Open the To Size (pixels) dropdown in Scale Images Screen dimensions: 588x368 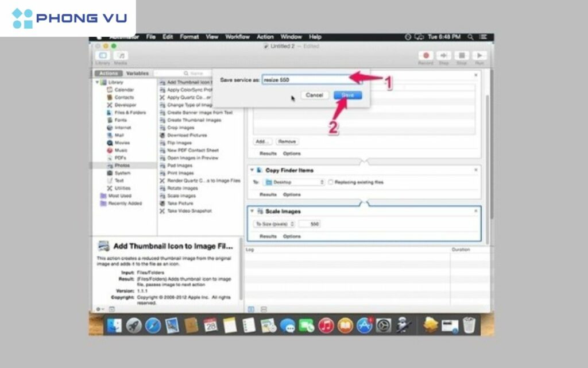275,224
